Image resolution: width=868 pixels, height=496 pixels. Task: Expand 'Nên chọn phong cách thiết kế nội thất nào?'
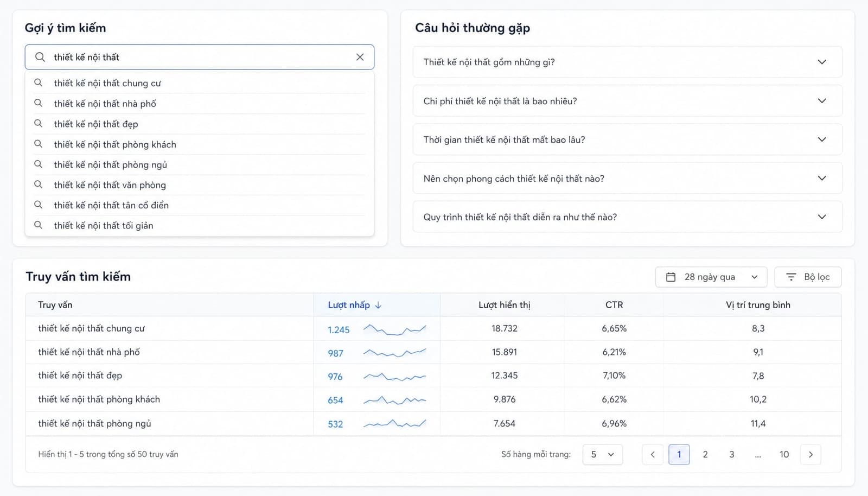(x=628, y=179)
